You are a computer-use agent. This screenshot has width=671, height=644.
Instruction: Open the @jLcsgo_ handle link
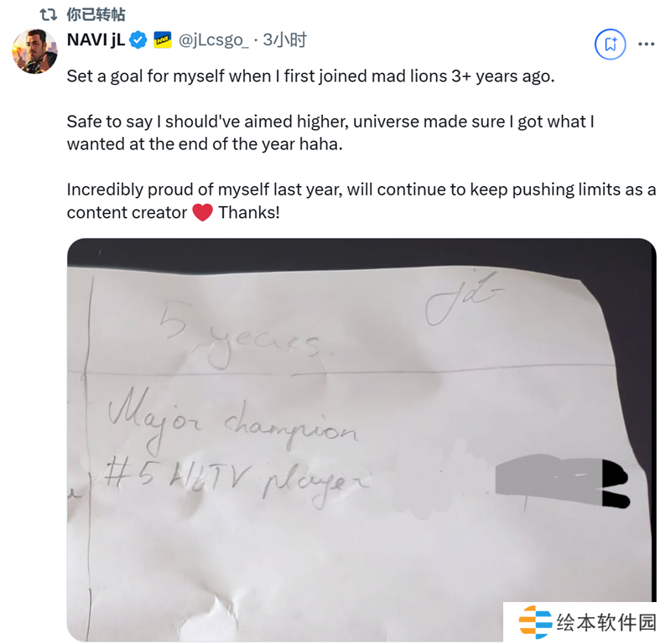[213, 40]
